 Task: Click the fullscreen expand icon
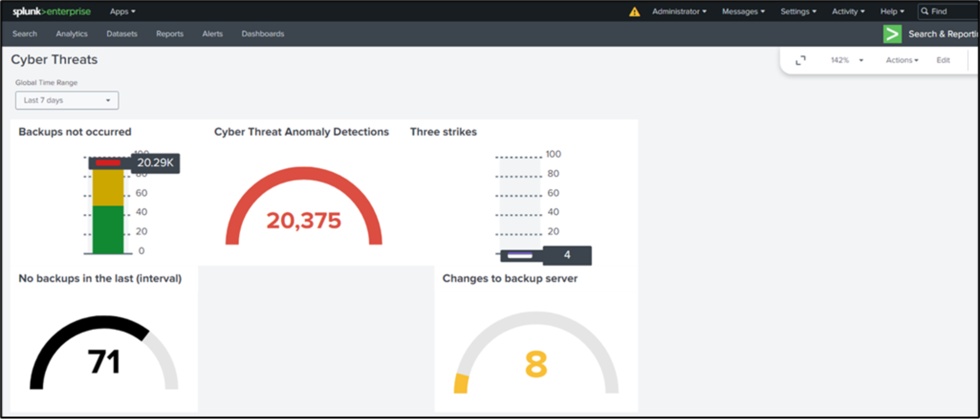[800, 61]
